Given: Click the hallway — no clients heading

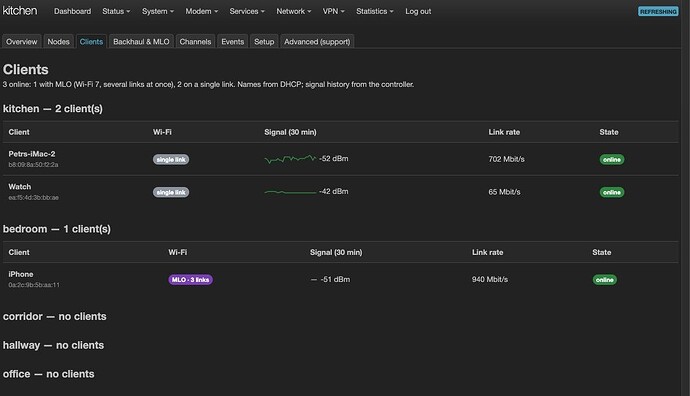Looking at the screenshot, I should [x=53, y=345].
